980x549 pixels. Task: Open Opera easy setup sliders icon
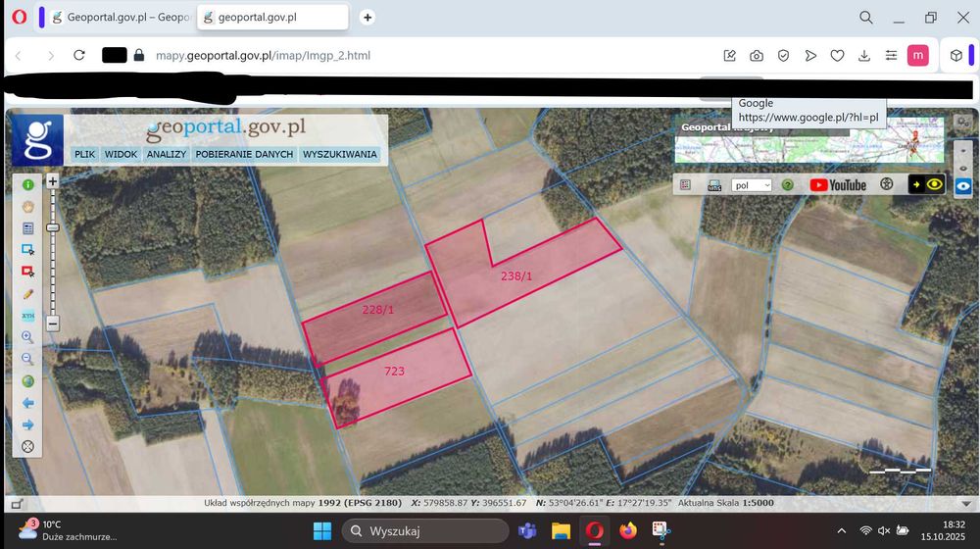pyautogui.click(x=891, y=56)
